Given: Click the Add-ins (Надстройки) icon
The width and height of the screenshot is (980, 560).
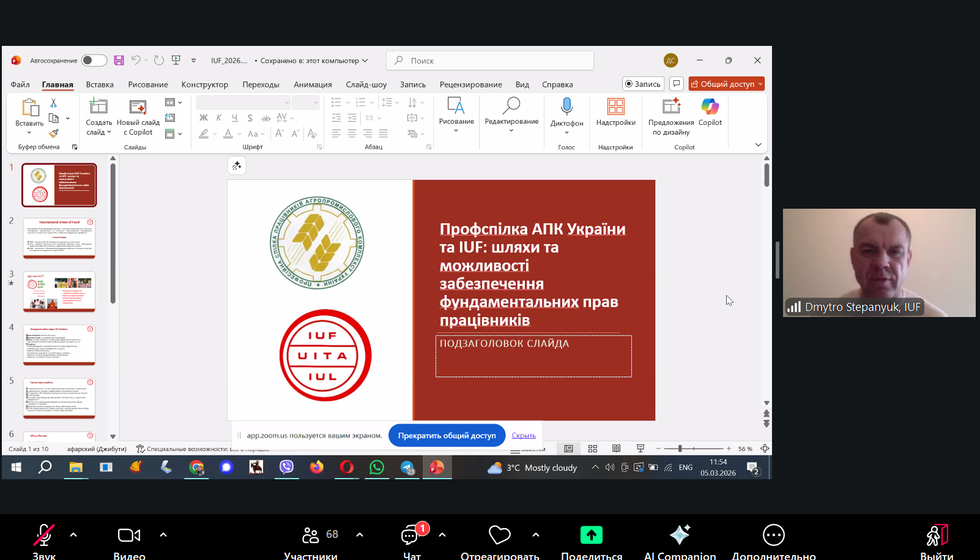Looking at the screenshot, I should tap(615, 108).
